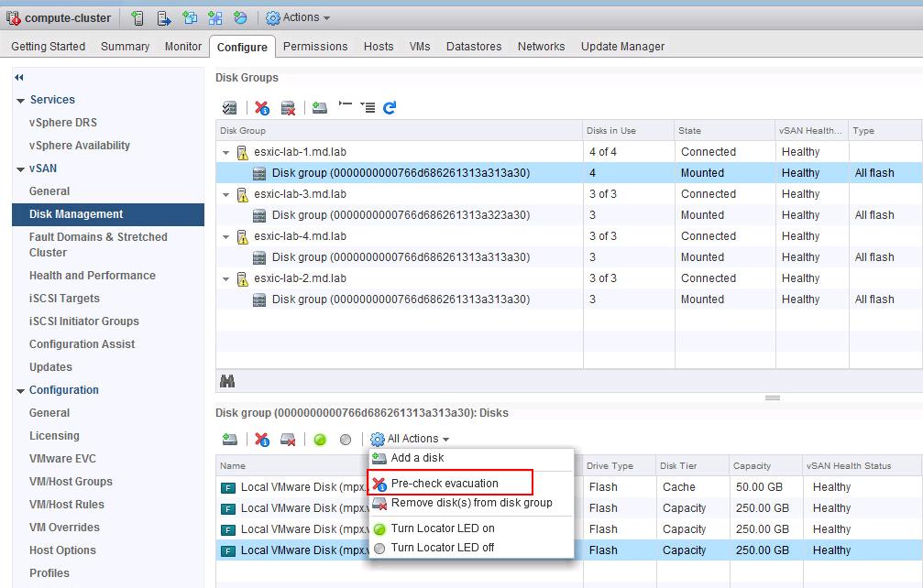
Task: Collapse the Services section in sidebar
Action: tap(20, 101)
